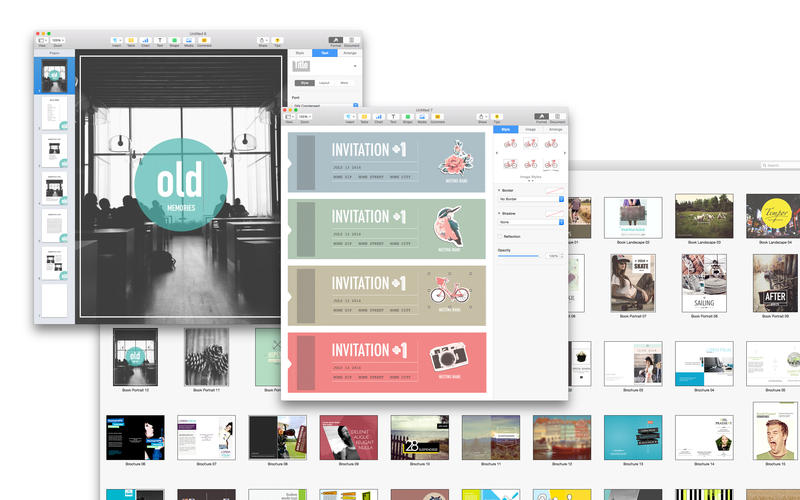800x500 pixels.
Task: Click Comment icon in the Invitation window
Action: 438,117
